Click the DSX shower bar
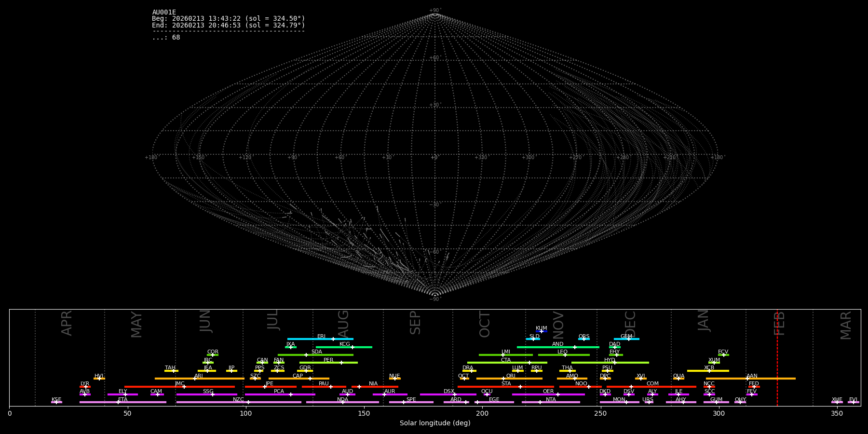 pos(448,394)
